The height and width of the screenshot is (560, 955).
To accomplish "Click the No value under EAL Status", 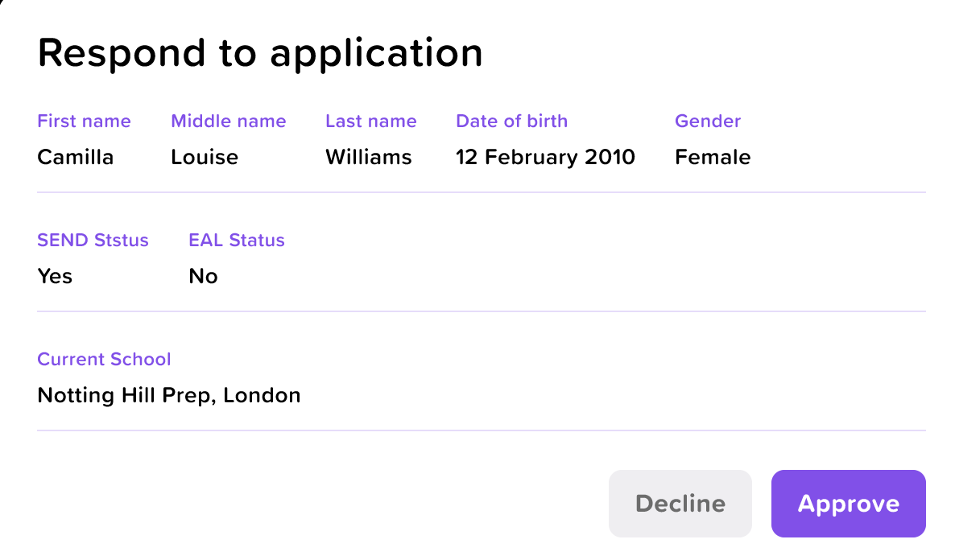I will (203, 276).
